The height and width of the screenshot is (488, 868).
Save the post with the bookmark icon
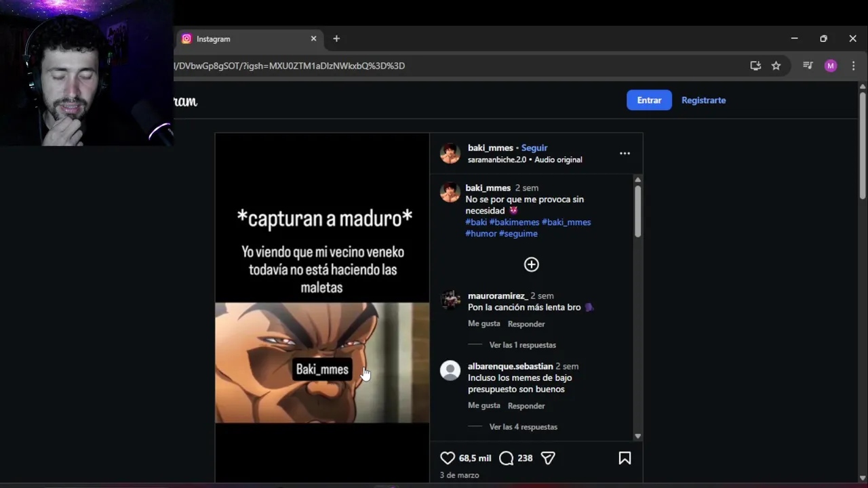click(x=625, y=458)
